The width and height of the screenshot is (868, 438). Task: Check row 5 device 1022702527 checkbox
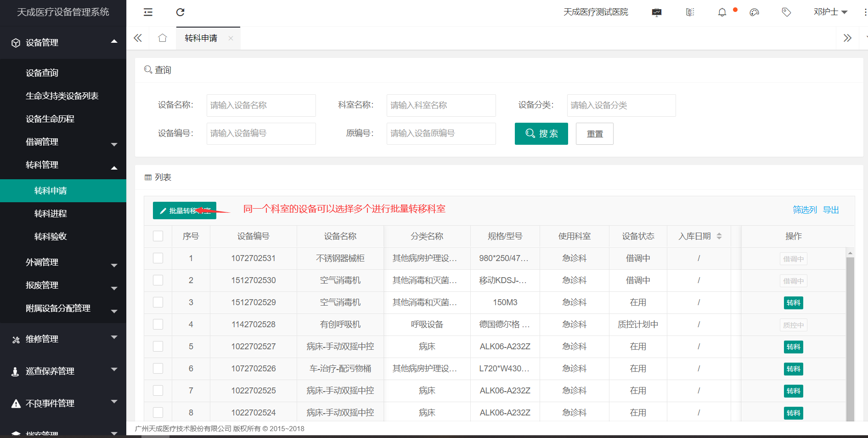tap(158, 347)
